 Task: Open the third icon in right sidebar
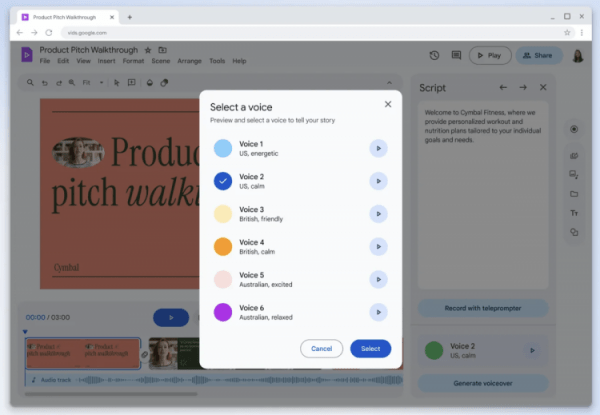[x=574, y=174]
